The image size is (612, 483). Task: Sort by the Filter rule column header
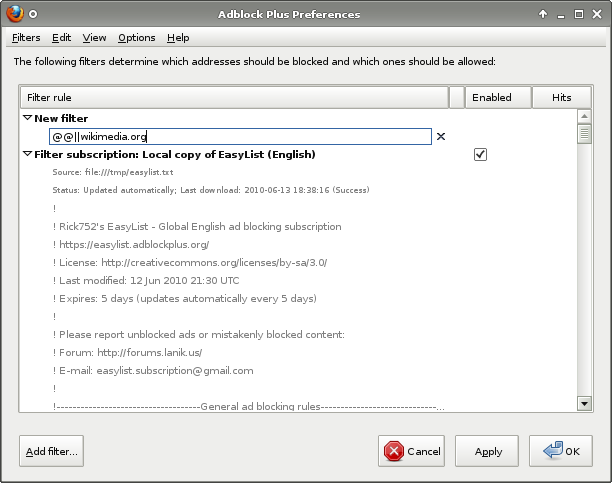234,97
